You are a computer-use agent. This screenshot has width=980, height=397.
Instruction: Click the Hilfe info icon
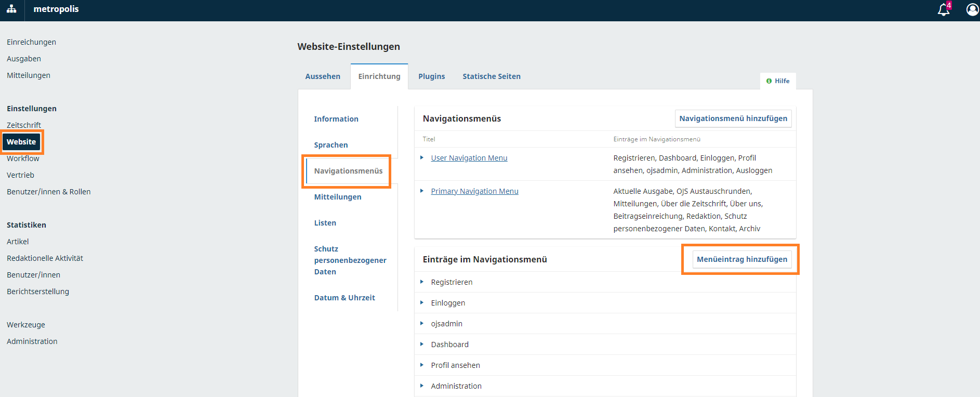click(x=769, y=81)
